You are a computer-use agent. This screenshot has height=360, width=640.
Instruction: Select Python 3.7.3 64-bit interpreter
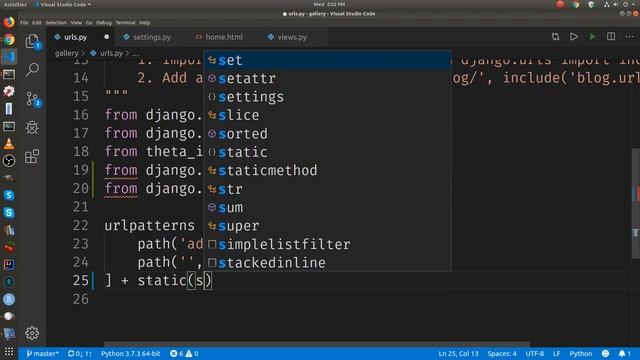pos(131,353)
